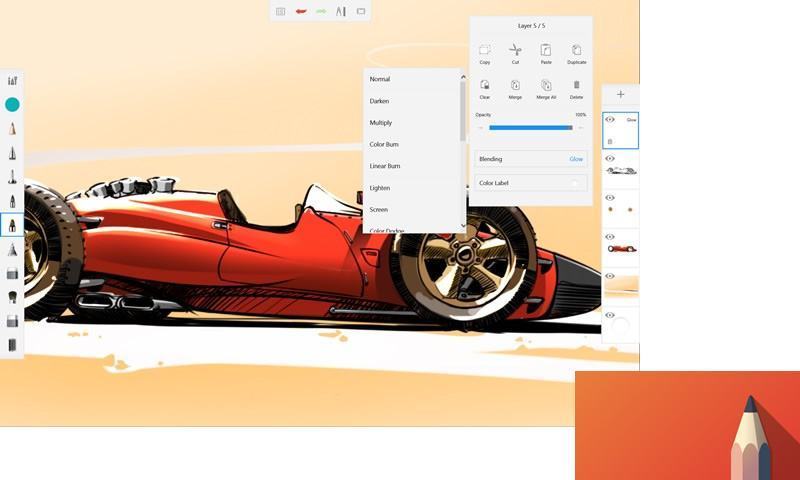Screen dimensions: 800x480
Task: Select Multiply blend mode
Action: 381,123
